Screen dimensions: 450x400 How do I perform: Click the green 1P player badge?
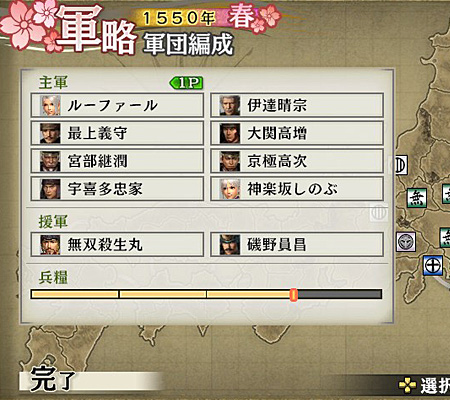click(x=187, y=83)
